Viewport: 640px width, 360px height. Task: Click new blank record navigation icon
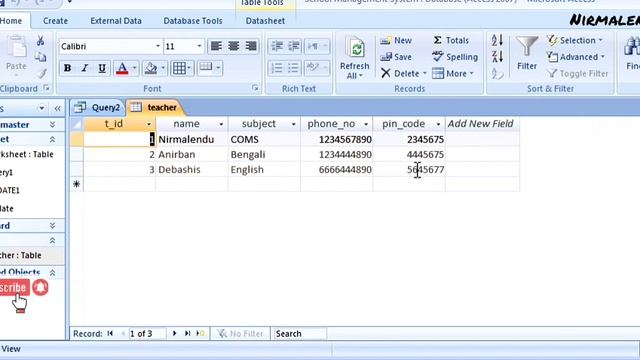click(x=200, y=333)
